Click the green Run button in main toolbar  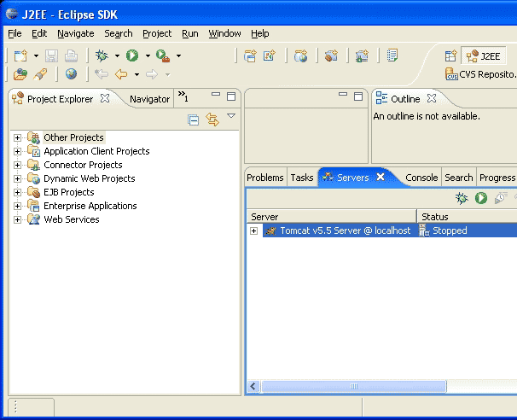point(132,55)
